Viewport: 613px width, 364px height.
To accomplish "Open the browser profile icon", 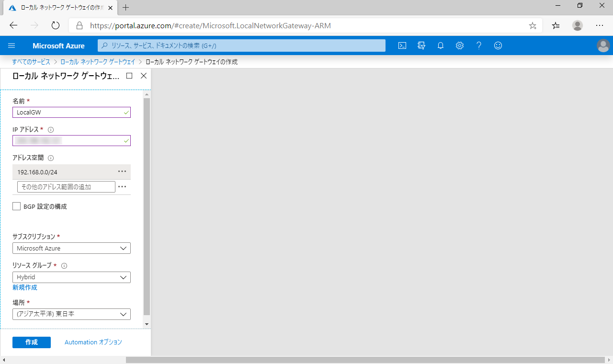I will [578, 25].
